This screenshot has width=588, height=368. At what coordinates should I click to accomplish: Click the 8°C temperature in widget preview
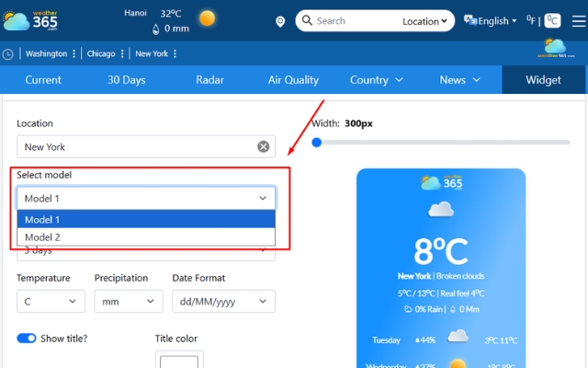click(441, 251)
